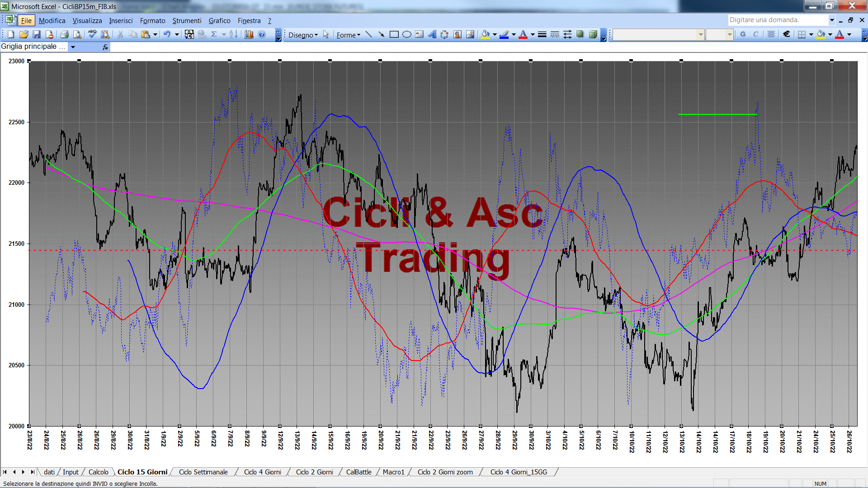Click the Permission restricted document icon
868x488 pixels.
pyautogui.click(x=49, y=34)
